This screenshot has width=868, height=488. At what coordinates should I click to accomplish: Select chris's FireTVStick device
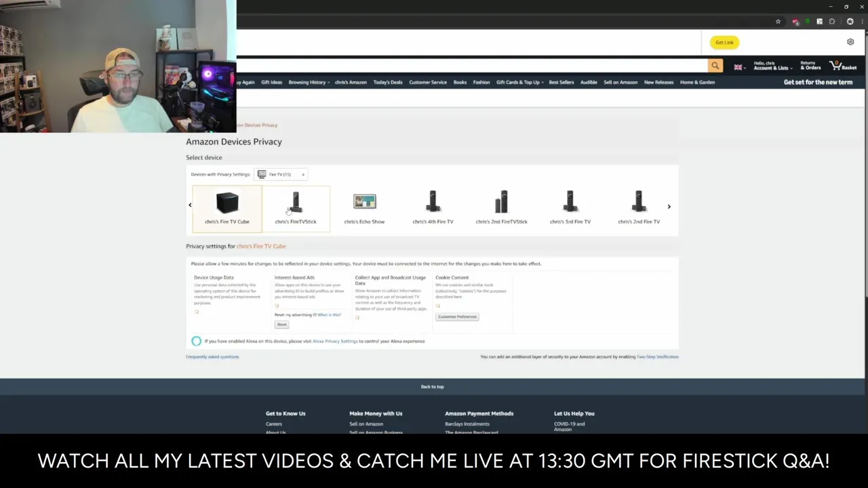click(x=296, y=209)
